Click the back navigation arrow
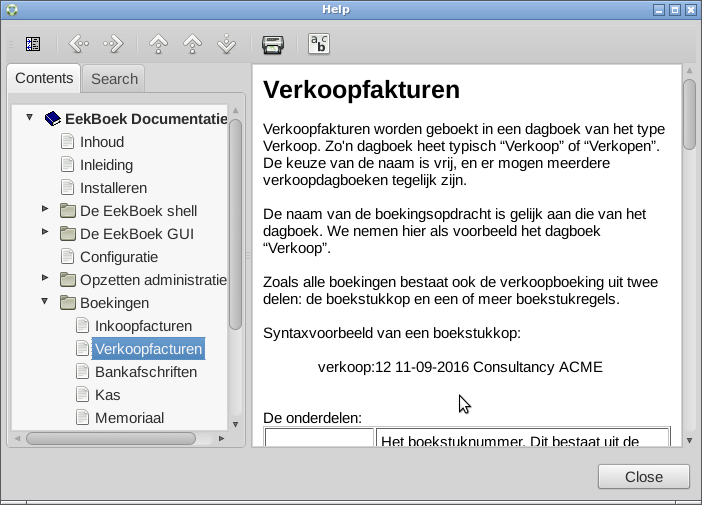The image size is (702, 505). pos(78,44)
